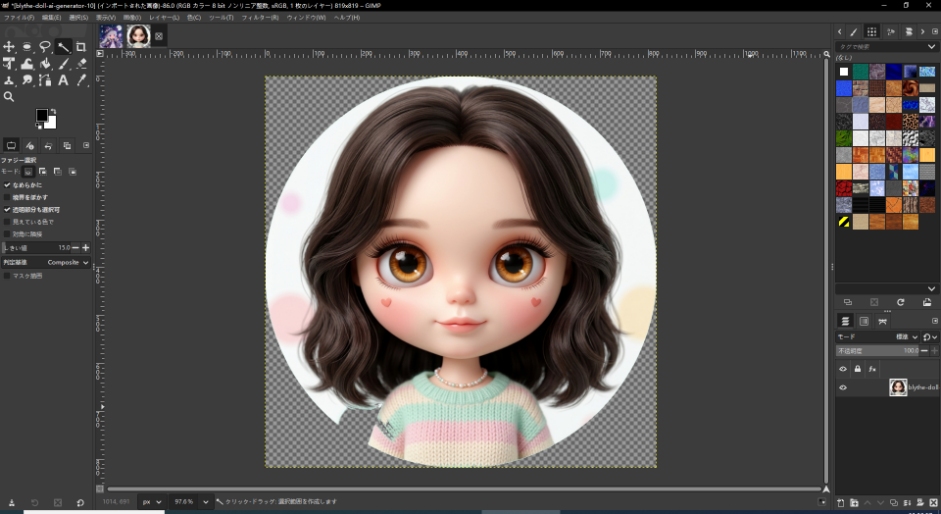The width and height of the screenshot is (941, 514).
Task: Open the フィルター menu
Action: 259,18
